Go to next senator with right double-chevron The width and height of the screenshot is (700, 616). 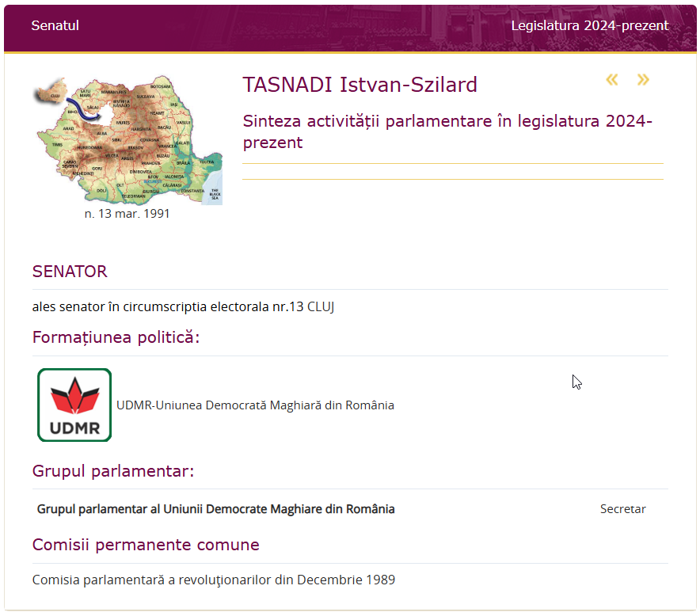(643, 80)
